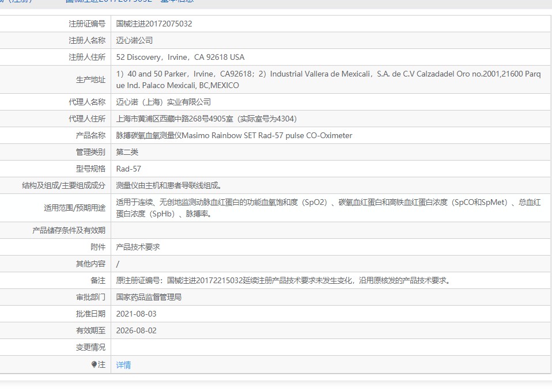The width and height of the screenshot is (552, 392).
Task: Select product name Masimo Rainbow SET Rad-57
Action: [234, 135]
